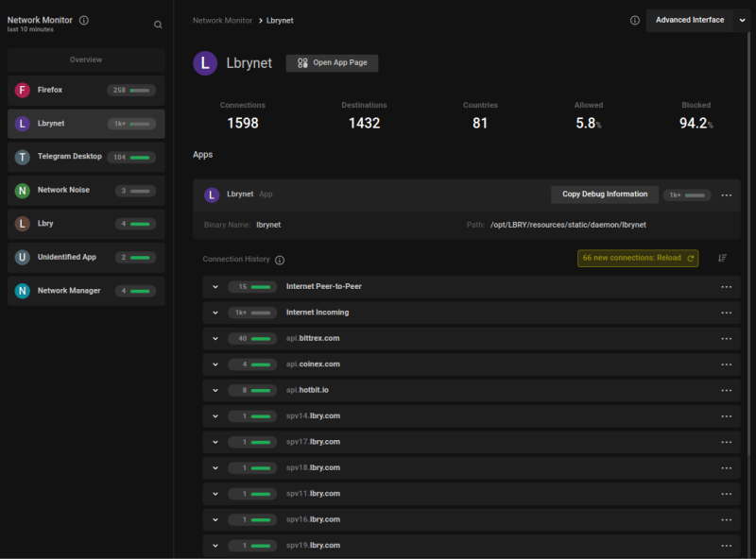Image resolution: width=756 pixels, height=559 pixels.
Task: Click info icon next to Network Monitor title
Action: (84, 20)
